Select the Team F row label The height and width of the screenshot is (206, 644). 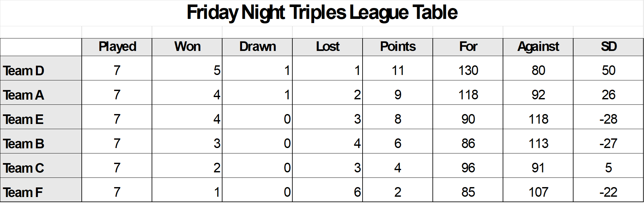(x=23, y=193)
